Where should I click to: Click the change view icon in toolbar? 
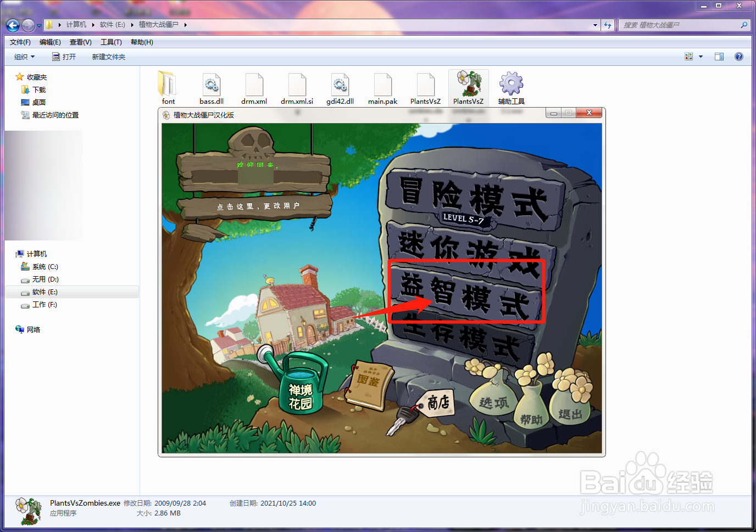point(688,57)
